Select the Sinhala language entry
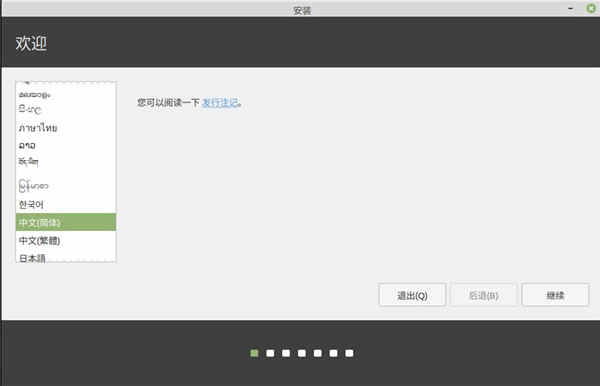This screenshot has width=600, height=386. click(x=65, y=110)
